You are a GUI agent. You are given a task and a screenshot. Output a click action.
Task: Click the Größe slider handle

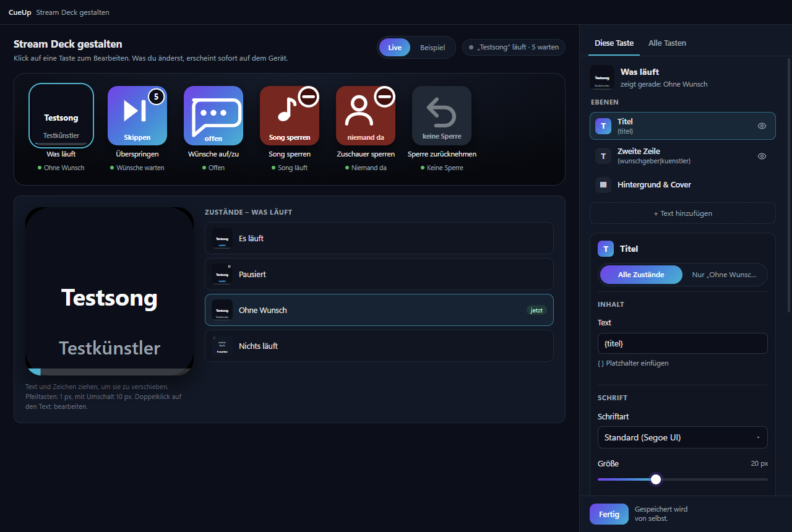pos(656,479)
